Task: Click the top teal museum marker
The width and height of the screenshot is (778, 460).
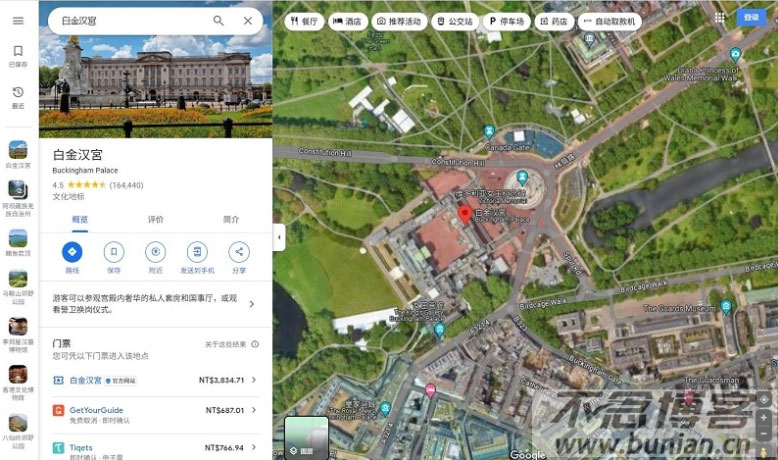Action: pyautogui.click(x=589, y=39)
